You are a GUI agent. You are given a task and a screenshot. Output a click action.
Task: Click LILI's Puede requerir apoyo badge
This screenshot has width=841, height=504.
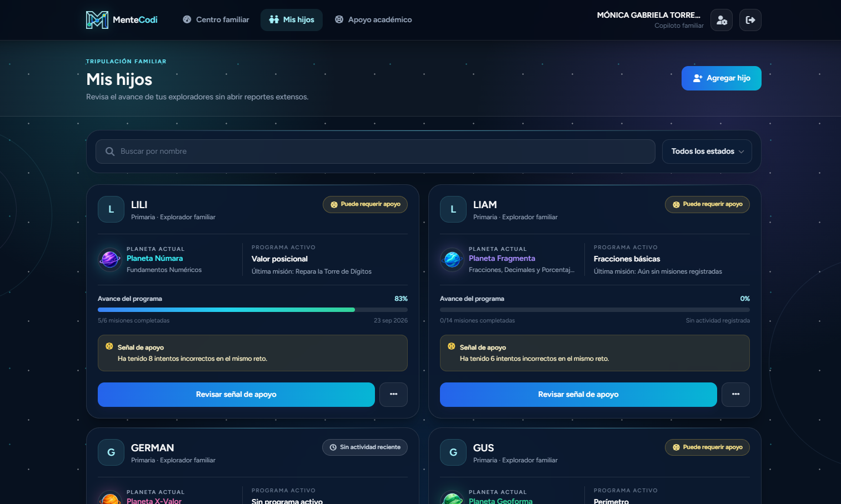click(x=365, y=204)
